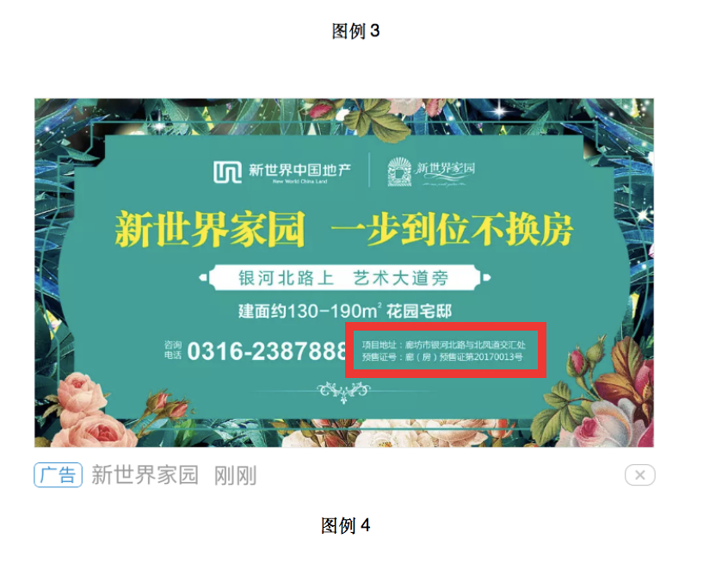Click the yellow headline 新世界家园
Screen dimensions: 728x570
210,228
